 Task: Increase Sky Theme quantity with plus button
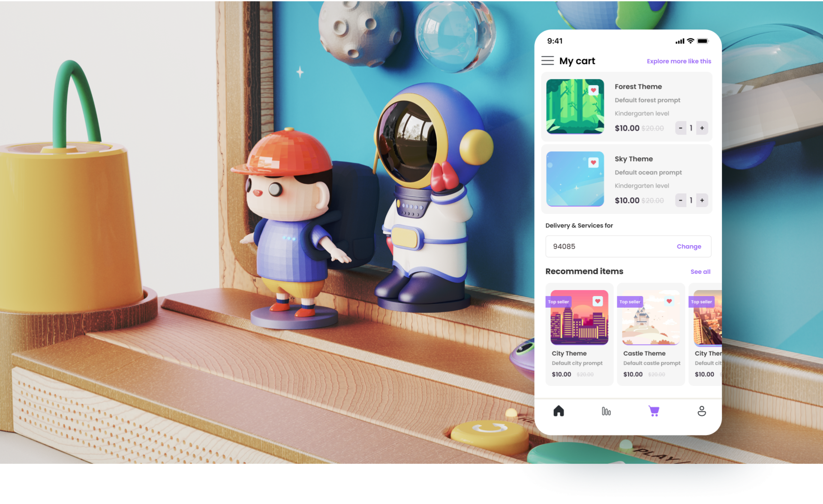coord(702,201)
